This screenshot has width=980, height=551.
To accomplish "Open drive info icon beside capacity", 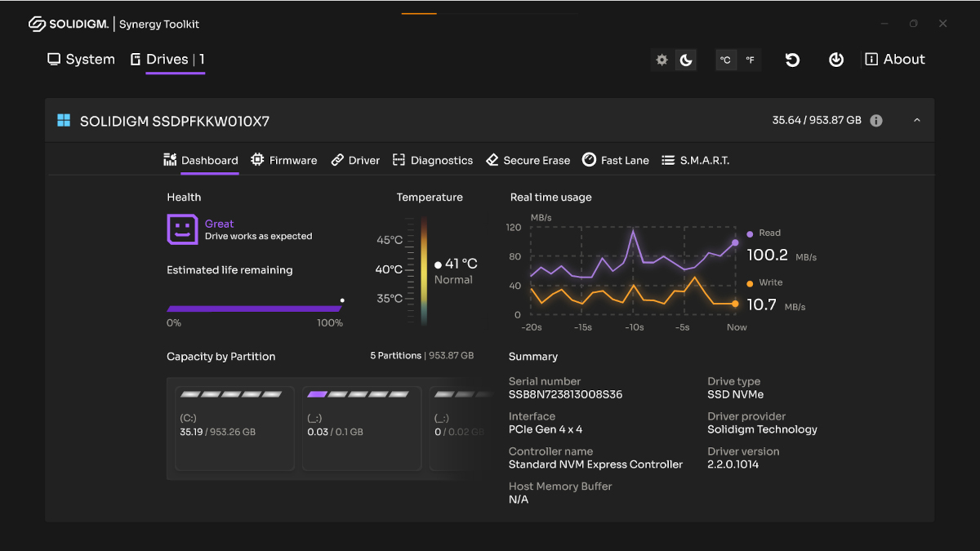I will click(876, 121).
